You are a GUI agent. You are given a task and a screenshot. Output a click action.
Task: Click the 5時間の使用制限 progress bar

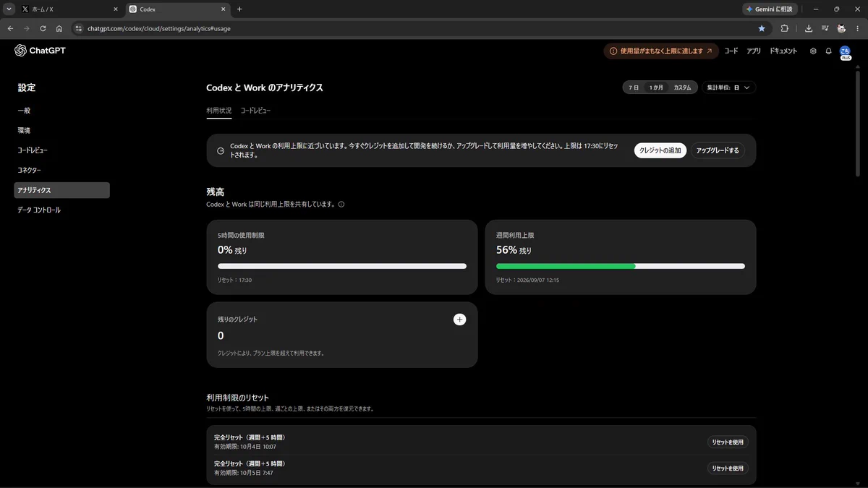click(342, 266)
